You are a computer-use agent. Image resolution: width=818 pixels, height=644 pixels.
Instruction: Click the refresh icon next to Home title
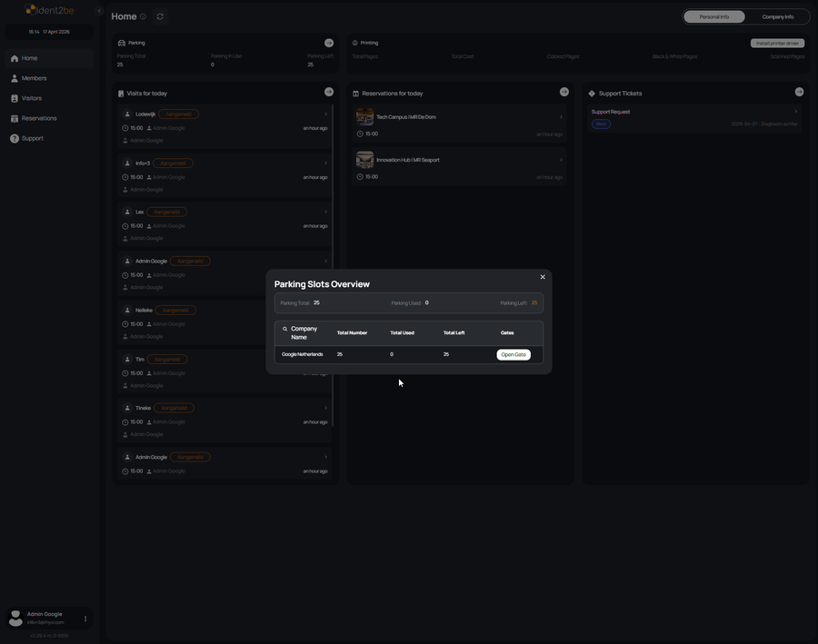click(160, 16)
